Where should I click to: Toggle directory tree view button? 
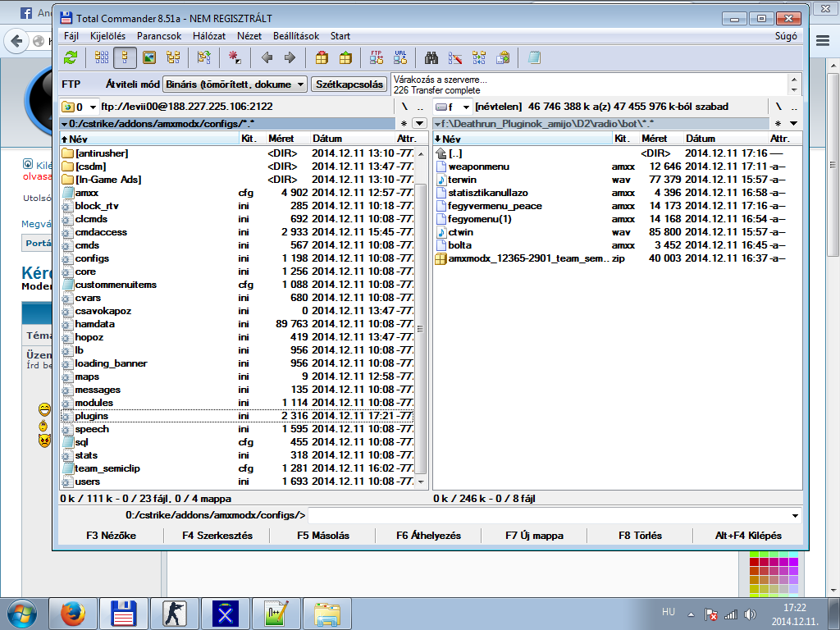173,57
